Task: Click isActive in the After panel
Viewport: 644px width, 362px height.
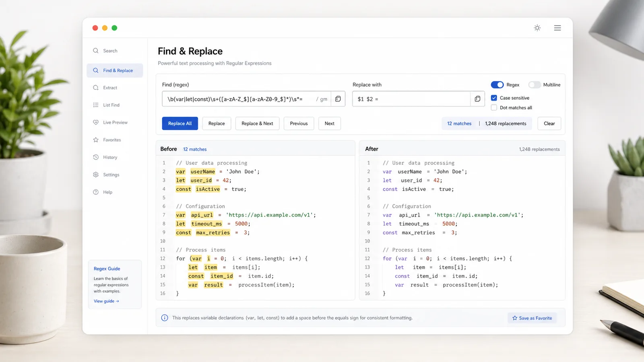Action: 414,189
